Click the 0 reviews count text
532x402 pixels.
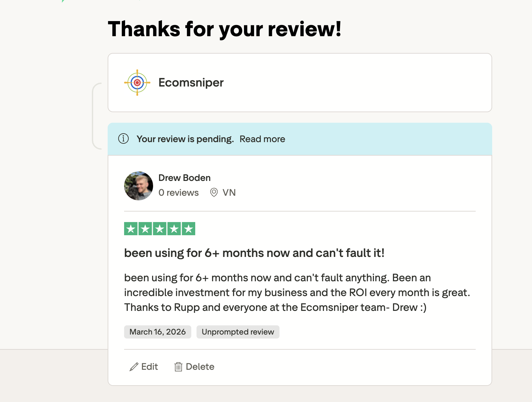[178, 193]
